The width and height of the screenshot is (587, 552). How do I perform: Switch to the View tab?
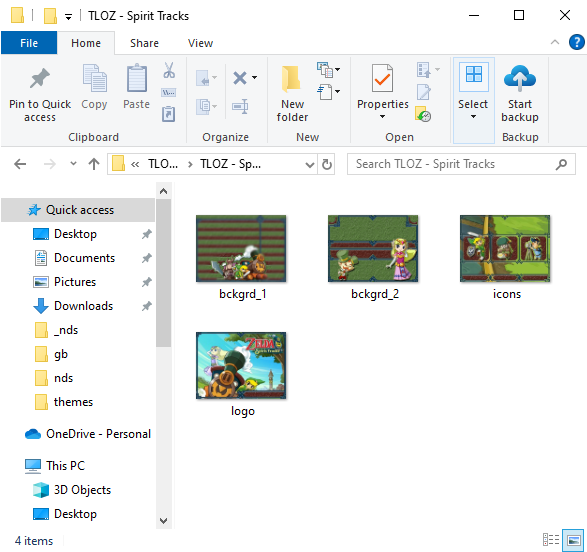tap(200, 43)
